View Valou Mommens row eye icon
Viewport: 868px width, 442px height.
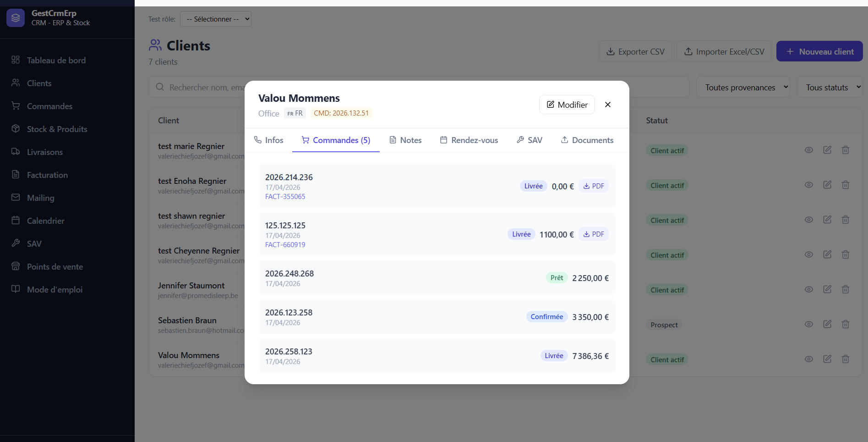tap(809, 359)
